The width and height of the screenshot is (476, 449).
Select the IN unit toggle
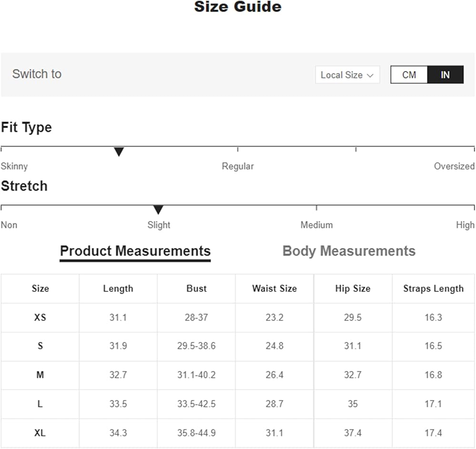pos(445,75)
